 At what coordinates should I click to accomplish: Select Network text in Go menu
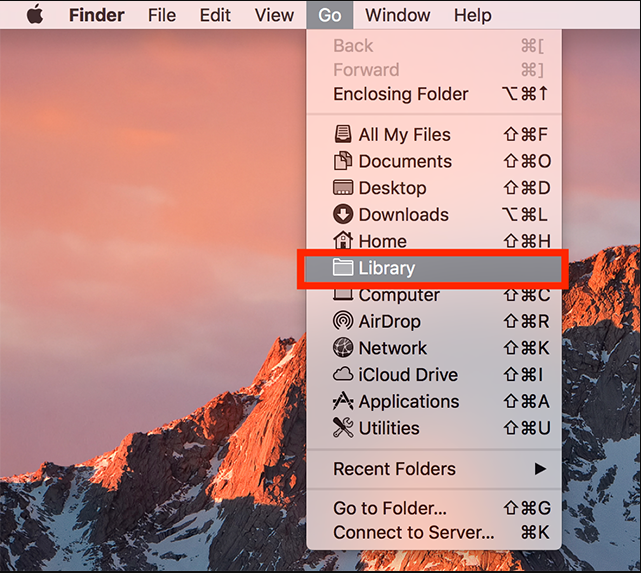tap(393, 348)
